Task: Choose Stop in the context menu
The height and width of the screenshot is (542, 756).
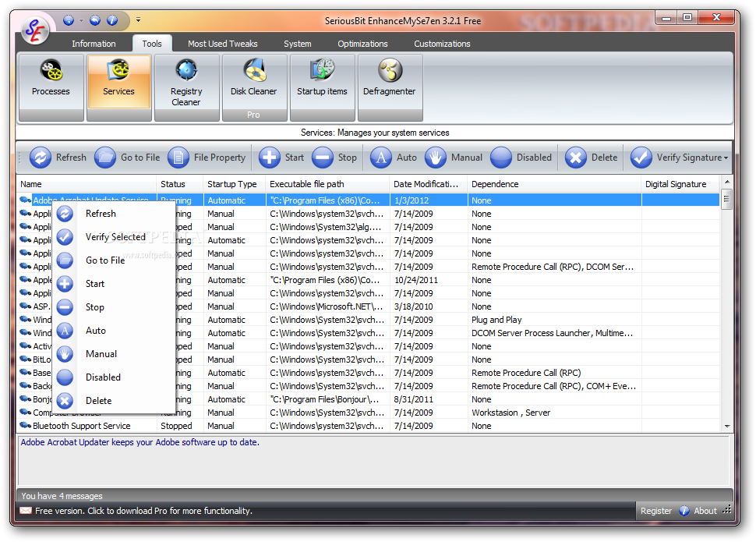Action: [x=113, y=307]
